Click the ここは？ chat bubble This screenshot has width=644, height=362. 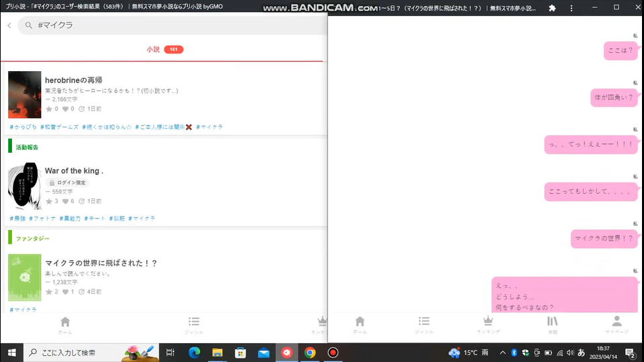pos(621,50)
